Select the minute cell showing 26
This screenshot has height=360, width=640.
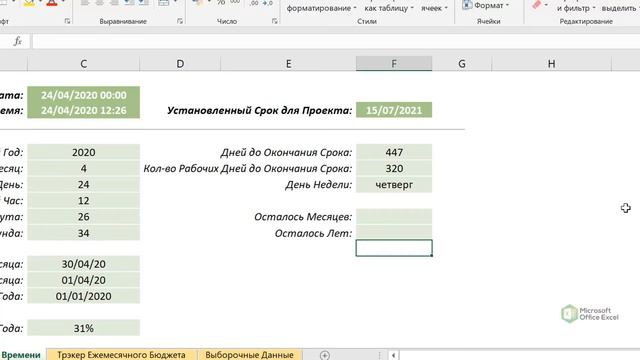(x=84, y=217)
